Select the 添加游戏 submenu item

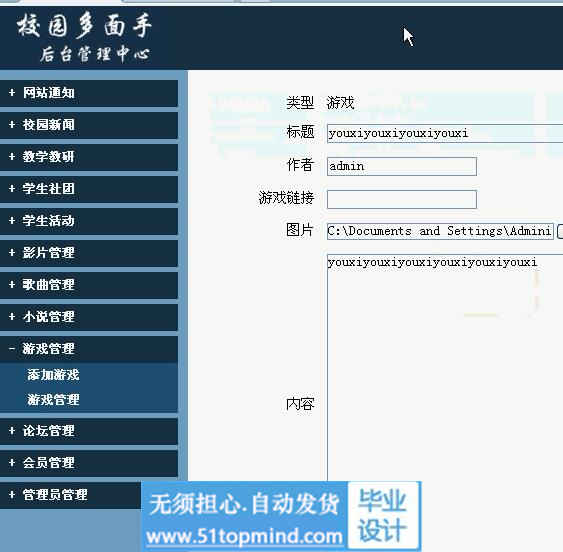click(53, 375)
